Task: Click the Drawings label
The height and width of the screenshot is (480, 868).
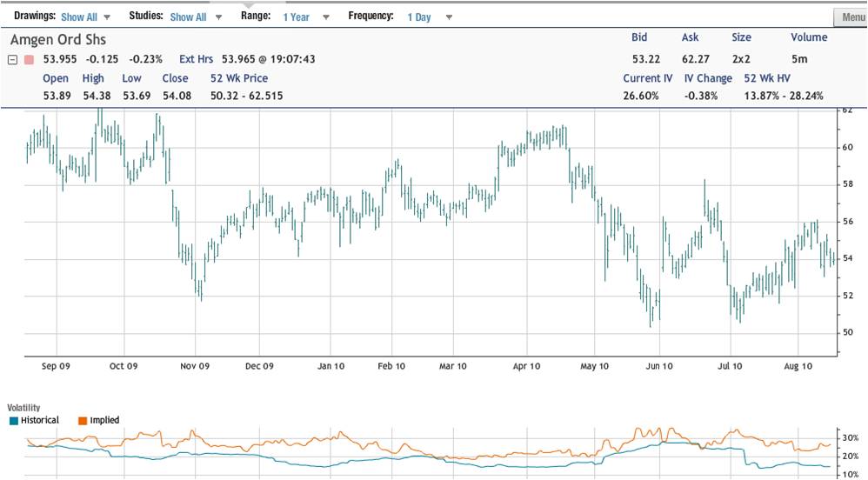Action: 35,16
